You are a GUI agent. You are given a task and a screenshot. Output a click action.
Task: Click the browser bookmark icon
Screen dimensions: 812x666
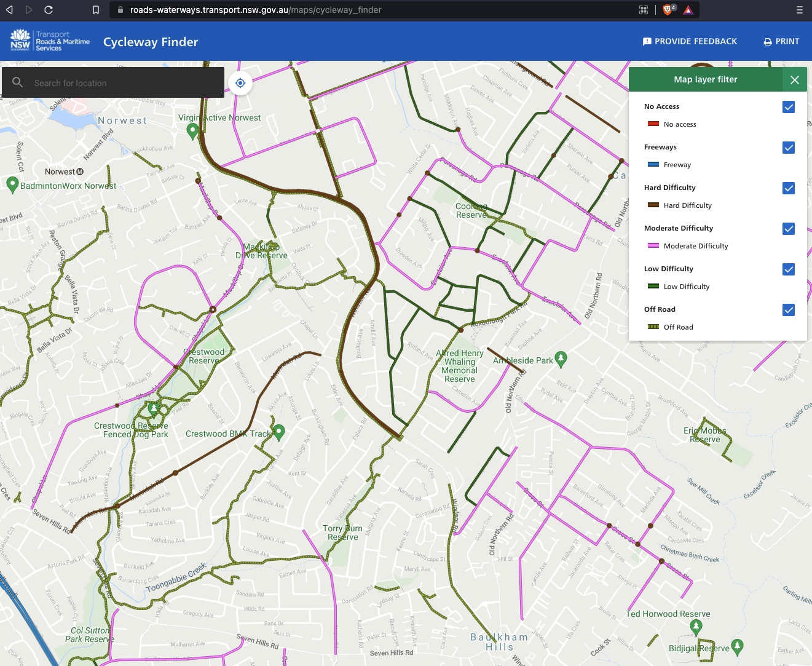click(96, 10)
